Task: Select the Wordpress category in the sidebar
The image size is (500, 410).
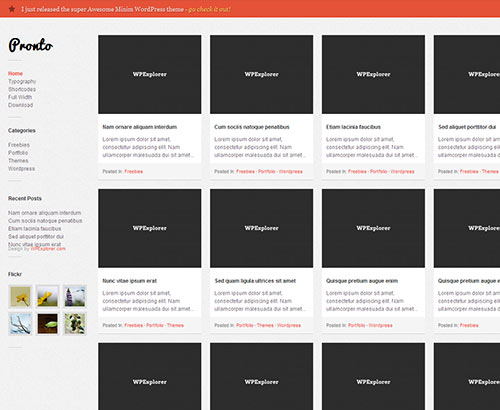Action: pos(21,169)
